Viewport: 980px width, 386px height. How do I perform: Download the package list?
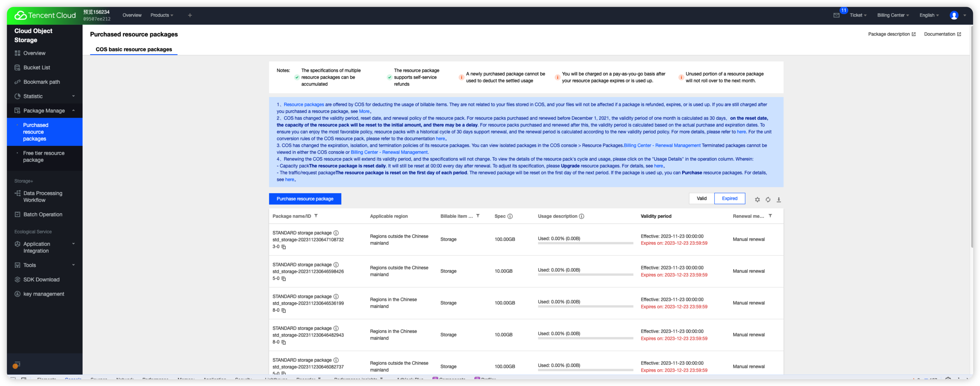point(778,199)
